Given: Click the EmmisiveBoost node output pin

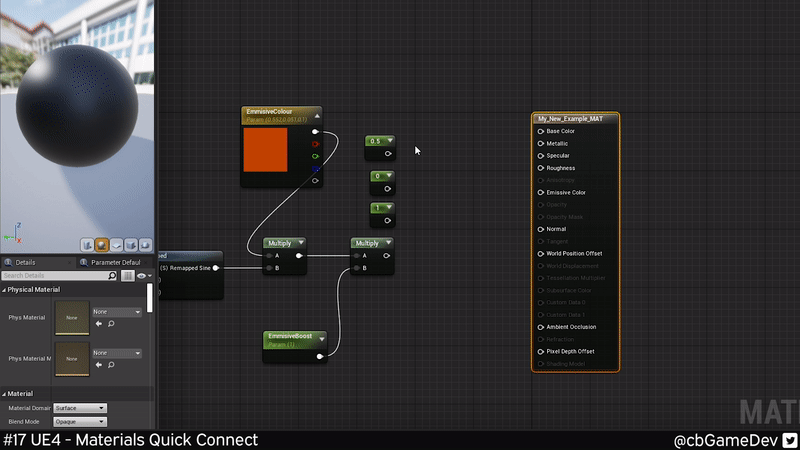Looking at the screenshot, I should (x=320, y=355).
